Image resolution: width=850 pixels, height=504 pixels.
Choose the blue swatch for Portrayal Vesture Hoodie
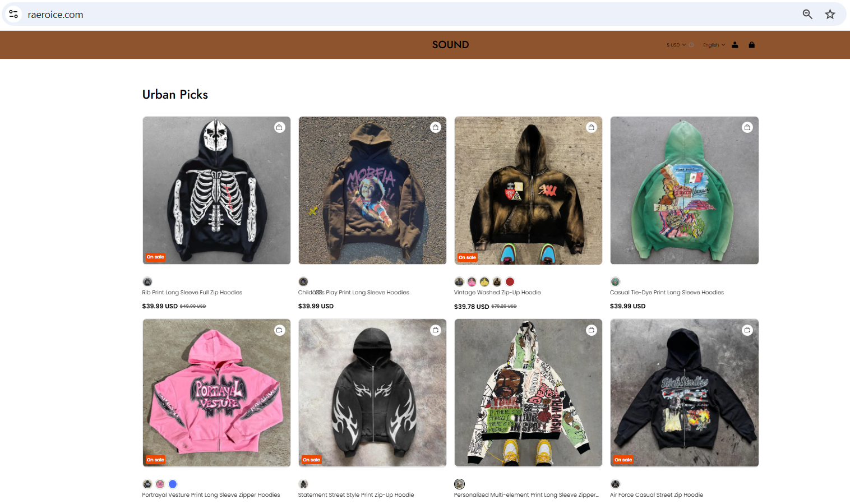[x=173, y=484]
